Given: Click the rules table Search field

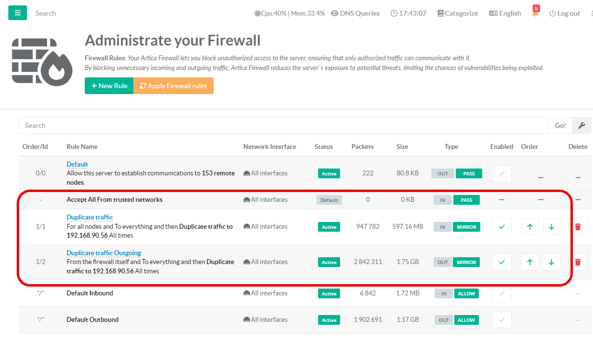Looking at the screenshot, I should click(x=283, y=125).
